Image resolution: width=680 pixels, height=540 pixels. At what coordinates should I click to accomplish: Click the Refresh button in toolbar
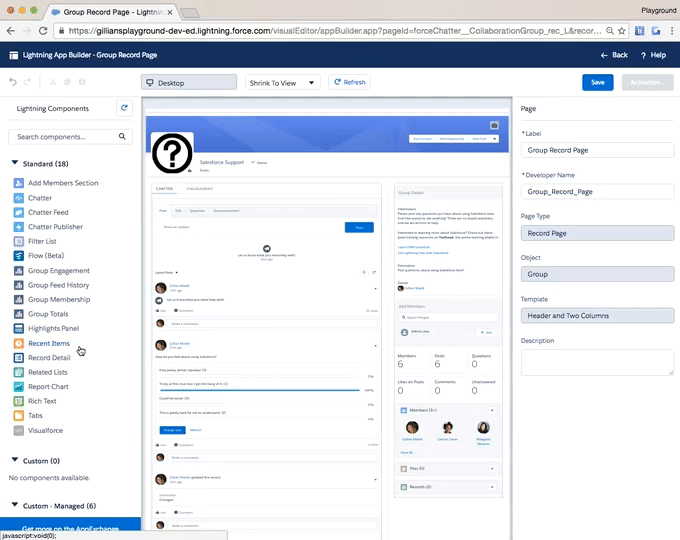350,82
